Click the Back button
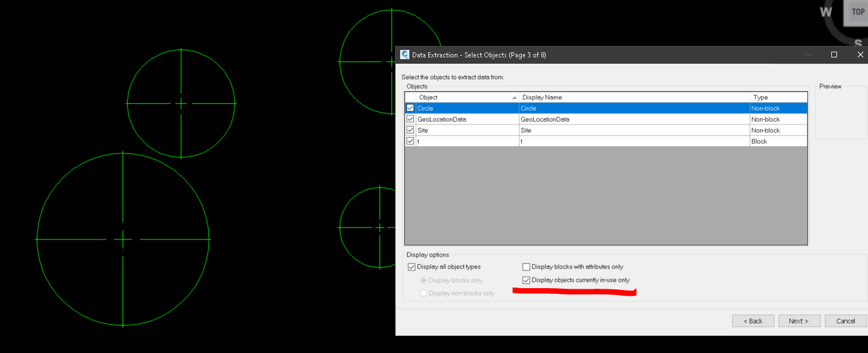The image size is (868, 353). point(753,320)
